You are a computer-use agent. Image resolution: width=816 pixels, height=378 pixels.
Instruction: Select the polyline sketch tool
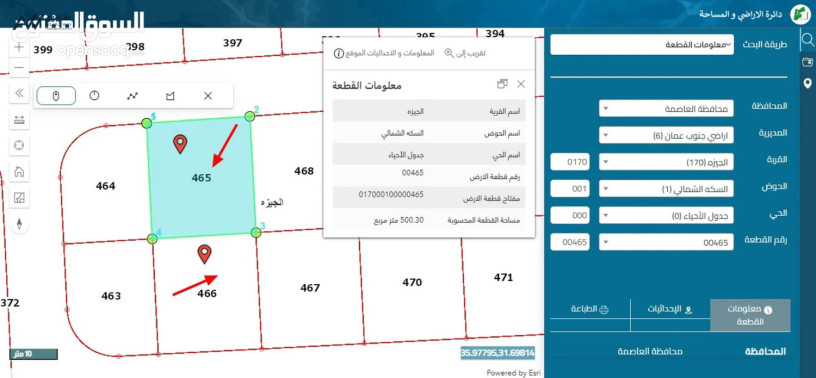pos(133,96)
